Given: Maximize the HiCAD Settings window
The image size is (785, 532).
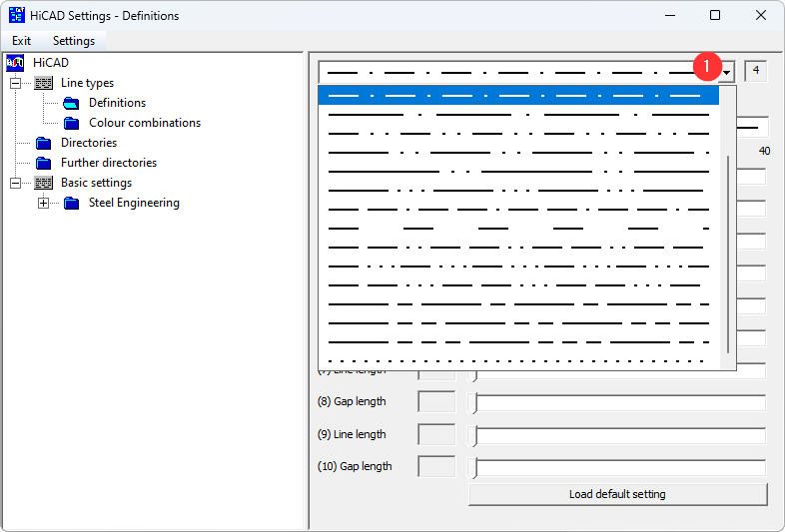Looking at the screenshot, I should coord(715,15).
